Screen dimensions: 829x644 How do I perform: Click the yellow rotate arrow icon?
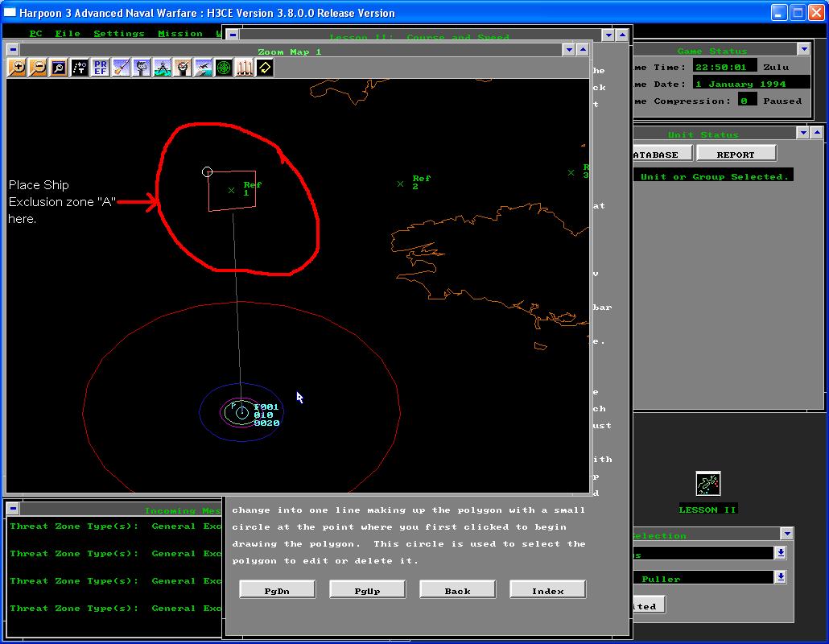click(x=265, y=68)
